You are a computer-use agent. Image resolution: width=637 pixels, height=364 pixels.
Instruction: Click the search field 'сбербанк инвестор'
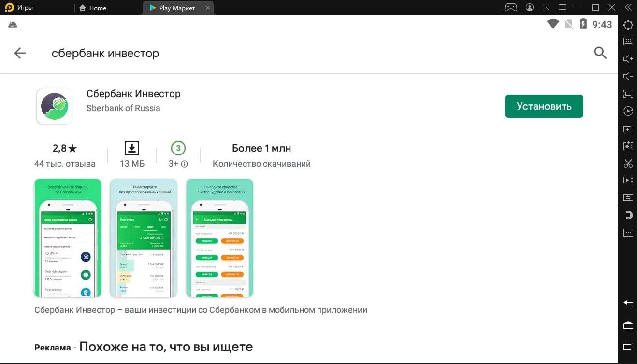pyautogui.click(x=105, y=53)
